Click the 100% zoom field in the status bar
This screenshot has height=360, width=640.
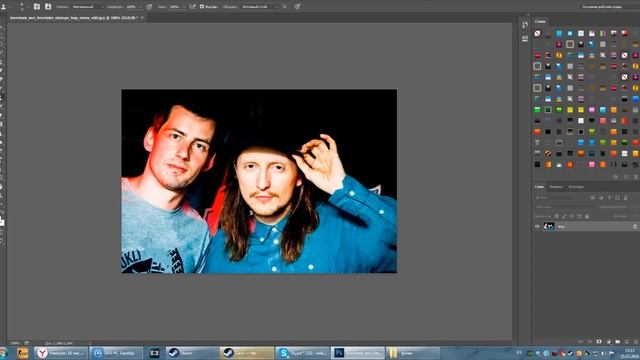(x=15, y=343)
